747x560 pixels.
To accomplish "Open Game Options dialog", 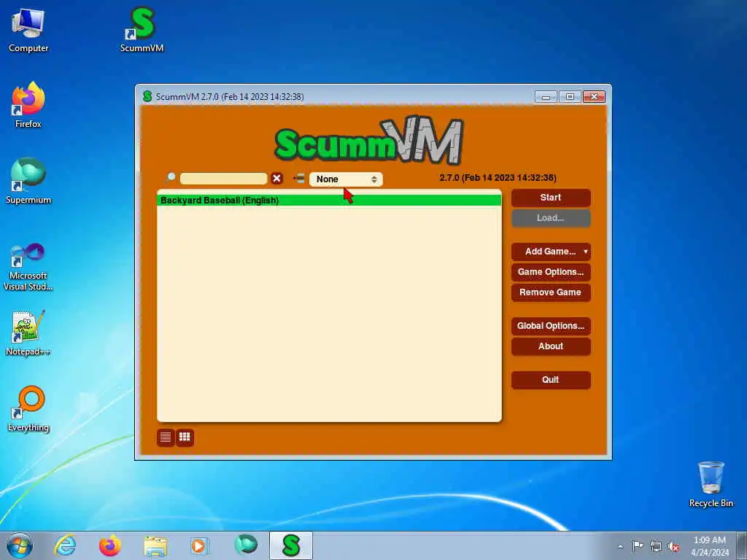I will point(551,272).
